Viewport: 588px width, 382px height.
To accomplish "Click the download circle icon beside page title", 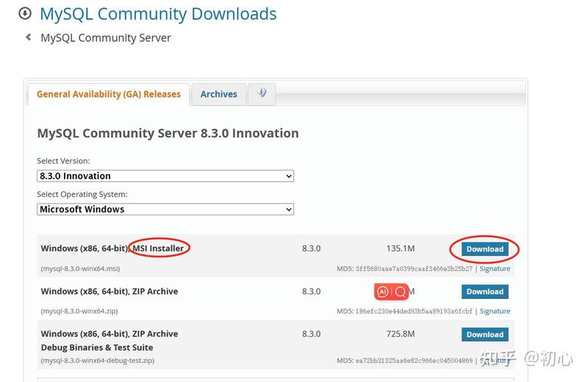I will pos(25,13).
